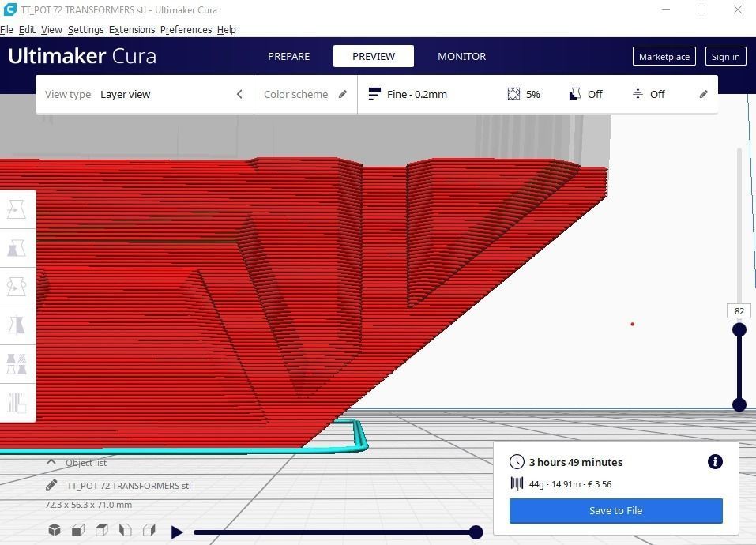
Task: Open the Settings menu
Action: click(86, 30)
